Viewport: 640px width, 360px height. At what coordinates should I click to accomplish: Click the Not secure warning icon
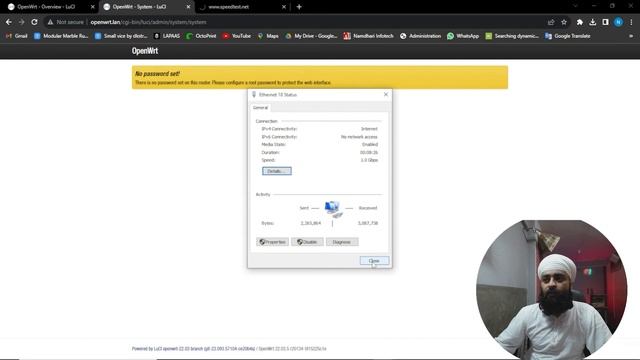click(x=50, y=22)
